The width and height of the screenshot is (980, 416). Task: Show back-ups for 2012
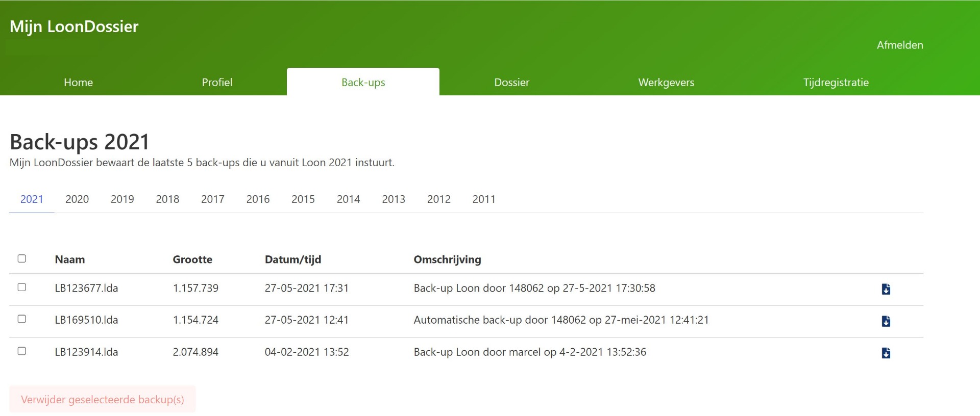pos(439,199)
